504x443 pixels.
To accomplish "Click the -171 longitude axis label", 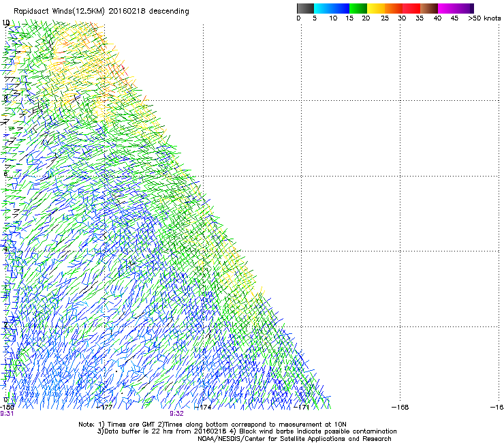I will (301, 407).
